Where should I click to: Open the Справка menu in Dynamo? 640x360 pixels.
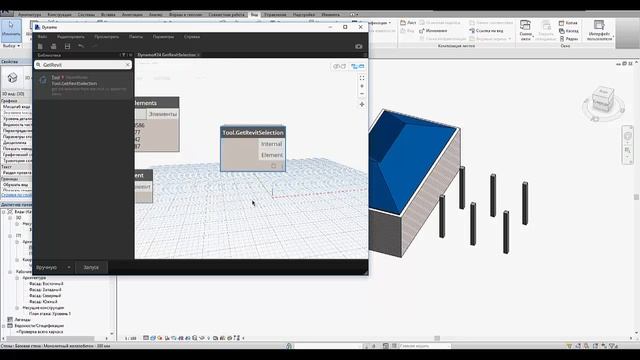tap(192, 37)
